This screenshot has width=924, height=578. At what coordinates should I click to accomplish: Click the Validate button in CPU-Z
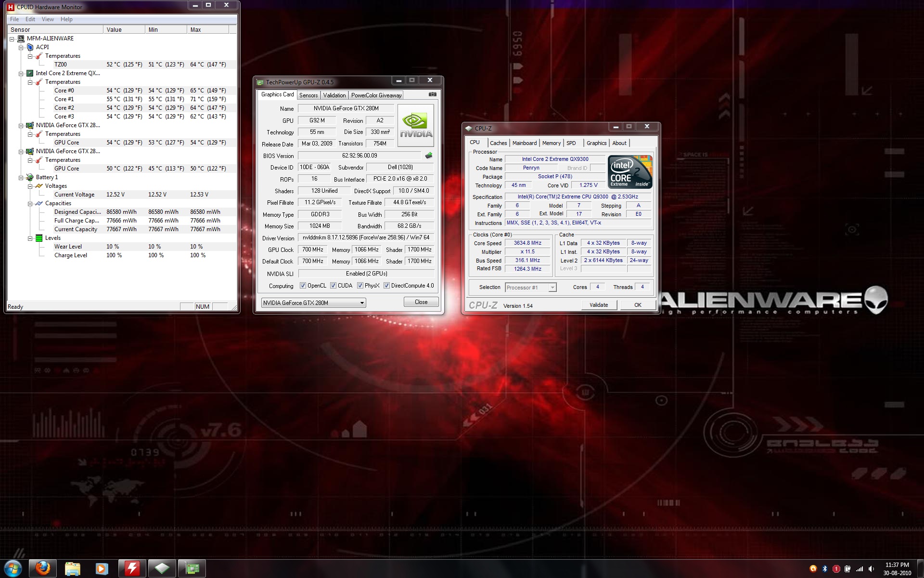pos(599,305)
